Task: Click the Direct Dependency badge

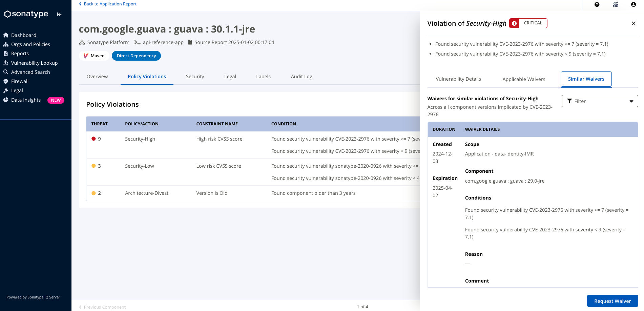Action: (x=136, y=56)
